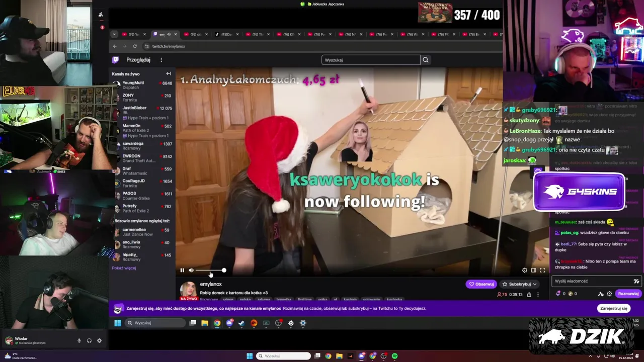This screenshot has width=644, height=362.
Task: Click the Obserwuj follow button
Action: point(481,284)
